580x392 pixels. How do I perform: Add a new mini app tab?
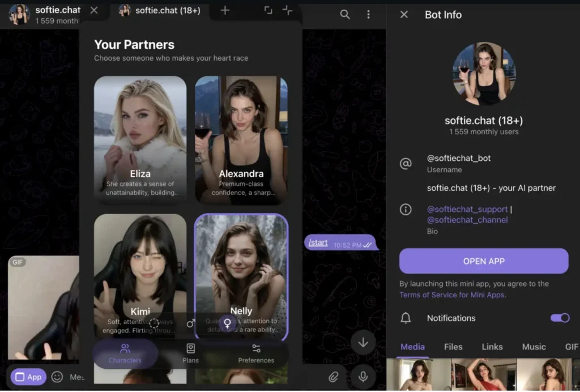[225, 10]
